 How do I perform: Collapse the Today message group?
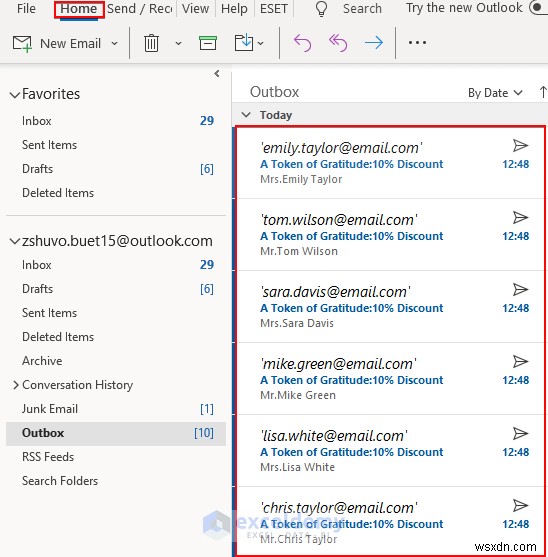(x=246, y=115)
